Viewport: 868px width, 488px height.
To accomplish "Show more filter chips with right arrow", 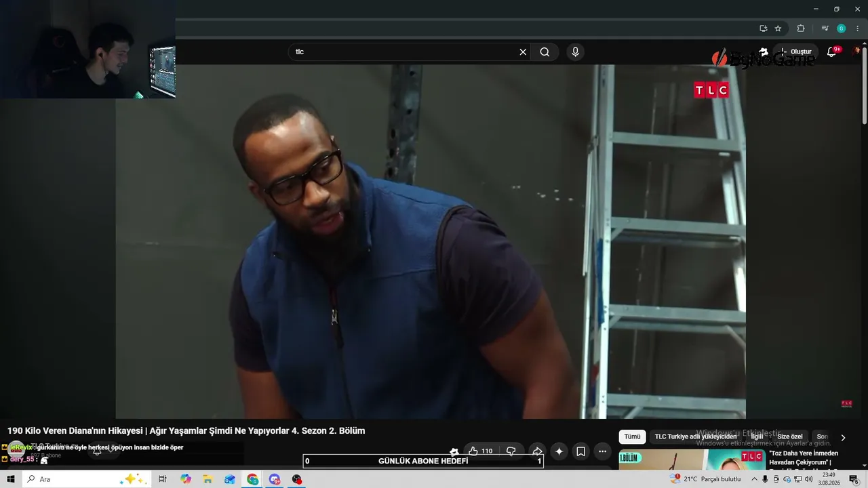I will pyautogui.click(x=843, y=438).
